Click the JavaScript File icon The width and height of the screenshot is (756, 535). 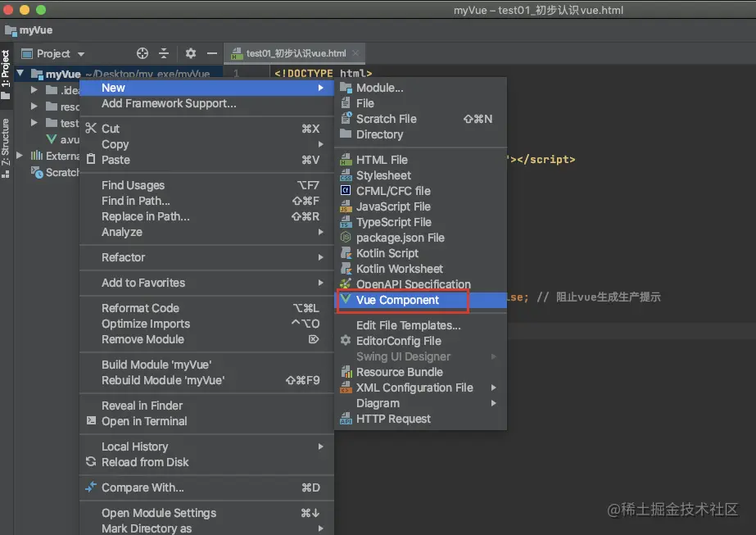[346, 206]
